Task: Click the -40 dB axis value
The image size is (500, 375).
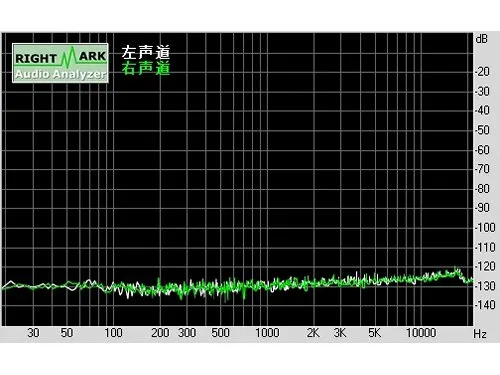Action: click(x=482, y=110)
